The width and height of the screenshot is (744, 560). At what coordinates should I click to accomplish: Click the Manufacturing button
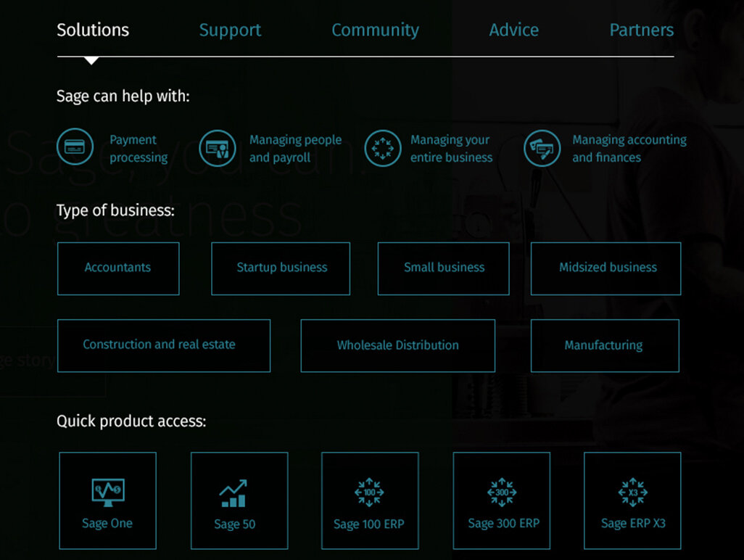pos(605,345)
